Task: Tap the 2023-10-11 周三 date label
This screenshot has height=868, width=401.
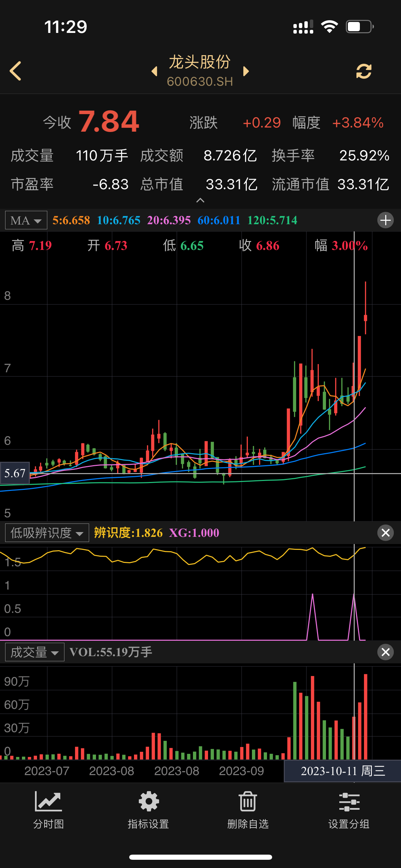Action: click(x=342, y=771)
